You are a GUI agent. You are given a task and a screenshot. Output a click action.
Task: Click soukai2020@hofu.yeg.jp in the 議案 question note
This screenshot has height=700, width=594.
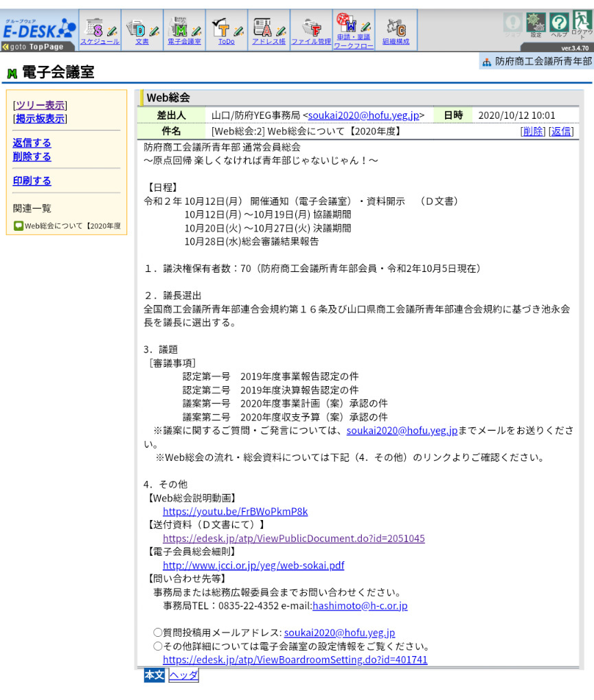(402, 430)
